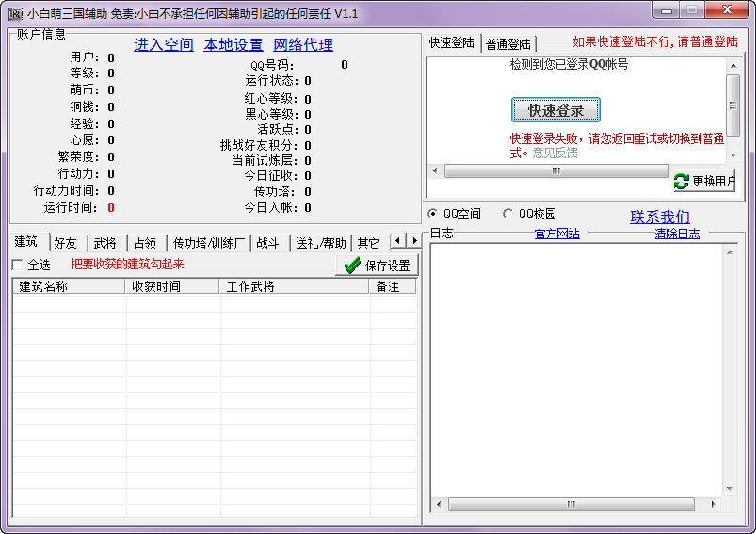Click the 今日入帐 label
Screen dimensions: 756x534
(271, 208)
